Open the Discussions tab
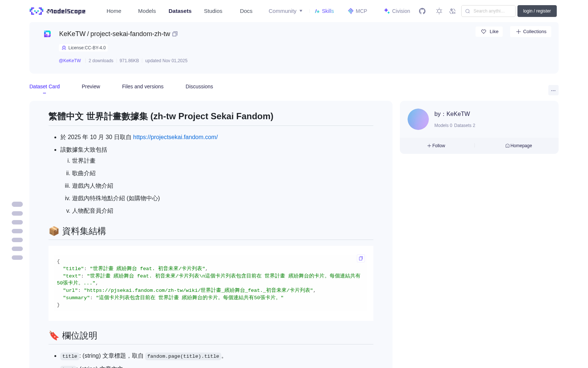 pos(199,86)
